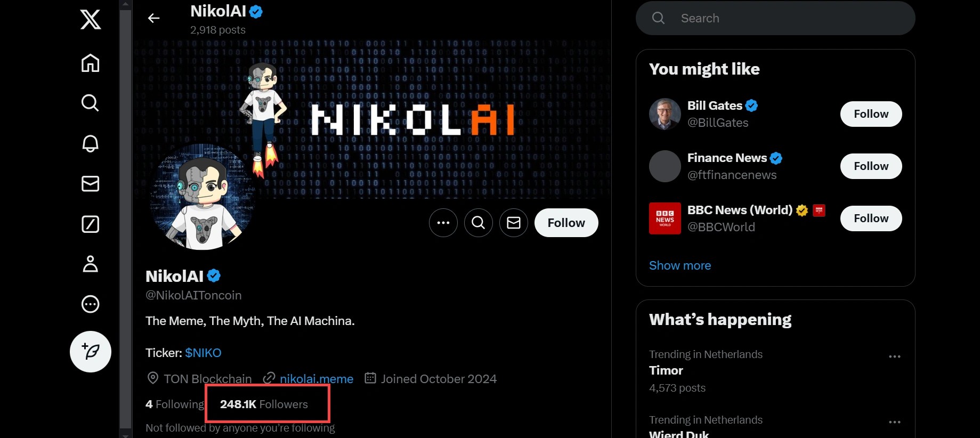The width and height of the screenshot is (980, 438).
Task: Click the scrollbar track beside the sidebar
Action: 125,219
